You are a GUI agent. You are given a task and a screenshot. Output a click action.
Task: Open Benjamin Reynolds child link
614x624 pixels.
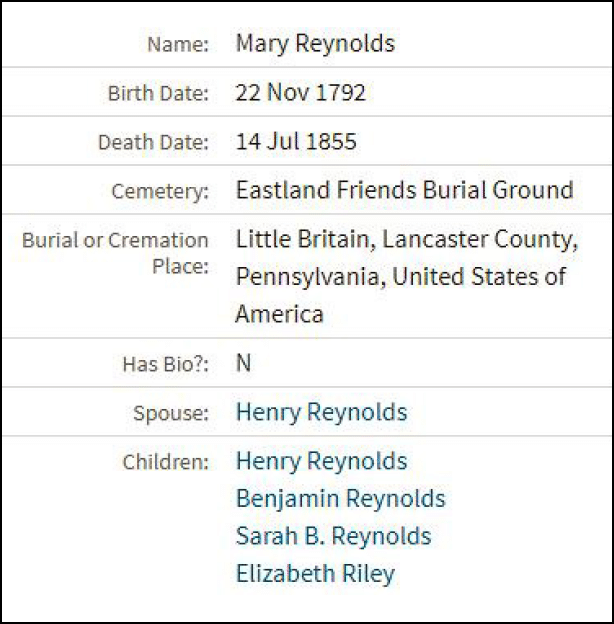pyautogui.click(x=340, y=498)
